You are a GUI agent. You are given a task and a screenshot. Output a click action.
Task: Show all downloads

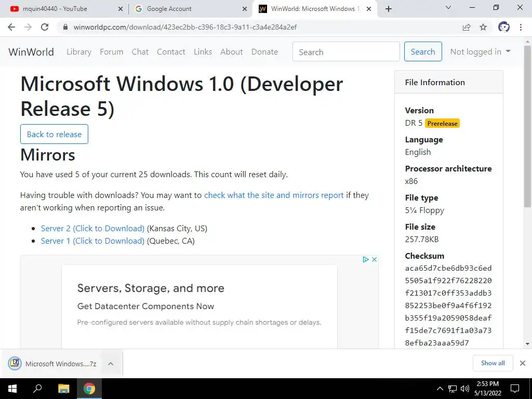click(493, 363)
